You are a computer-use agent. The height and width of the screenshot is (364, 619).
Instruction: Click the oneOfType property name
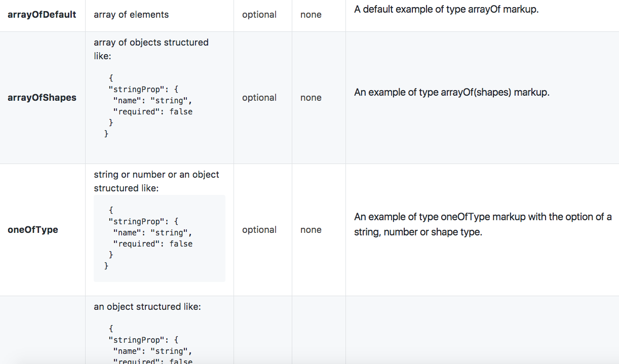coord(33,230)
